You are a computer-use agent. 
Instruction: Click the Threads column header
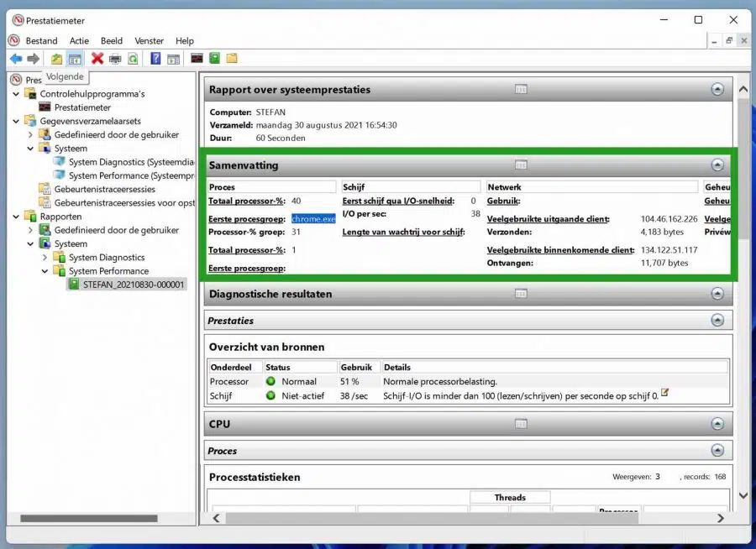510,498
